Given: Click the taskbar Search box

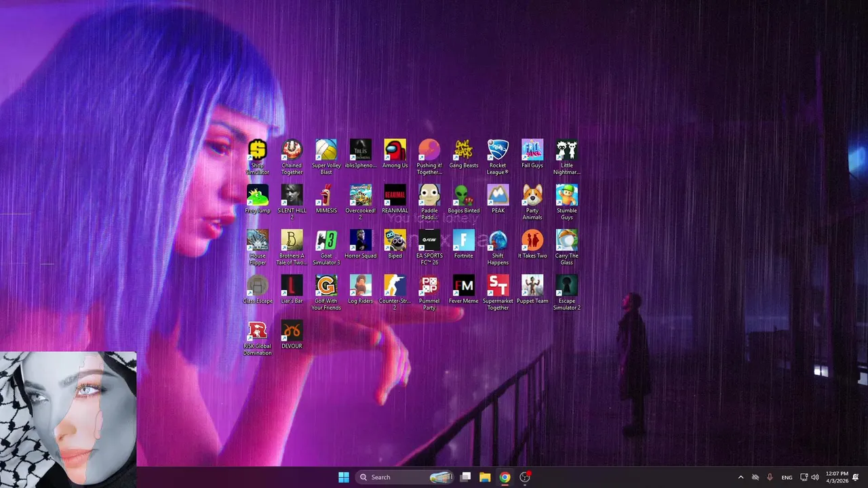Looking at the screenshot, I should tap(405, 477).
